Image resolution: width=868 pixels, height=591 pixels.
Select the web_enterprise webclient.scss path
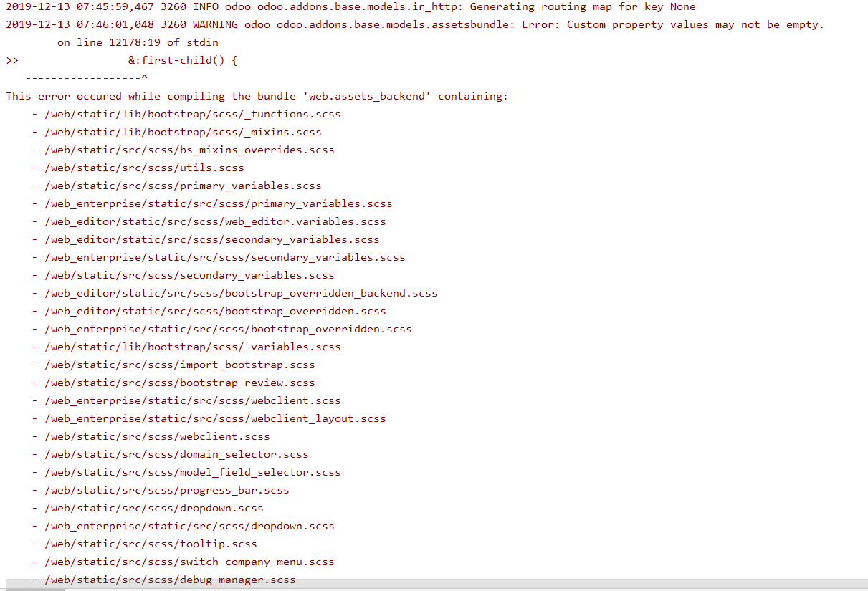click(193, 400)
